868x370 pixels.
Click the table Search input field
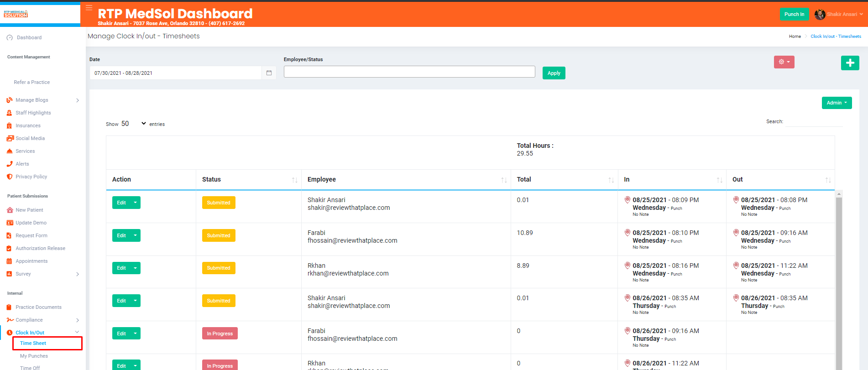pos(814,122)
